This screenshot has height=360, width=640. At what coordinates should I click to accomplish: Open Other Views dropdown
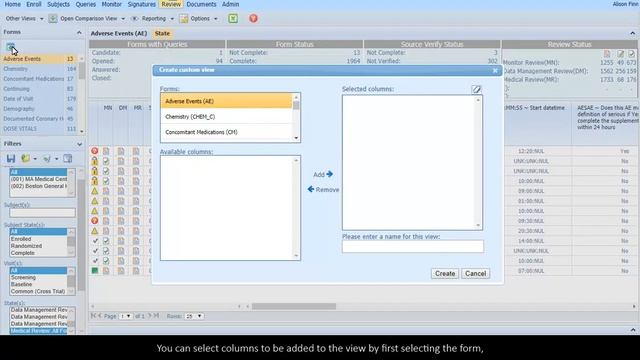tap(24, 18)
